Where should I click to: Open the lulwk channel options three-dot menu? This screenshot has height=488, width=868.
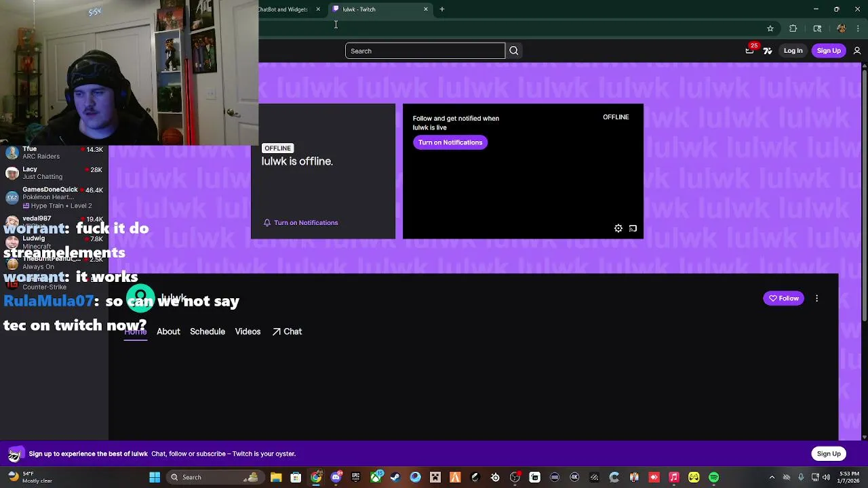coord(817,298)
